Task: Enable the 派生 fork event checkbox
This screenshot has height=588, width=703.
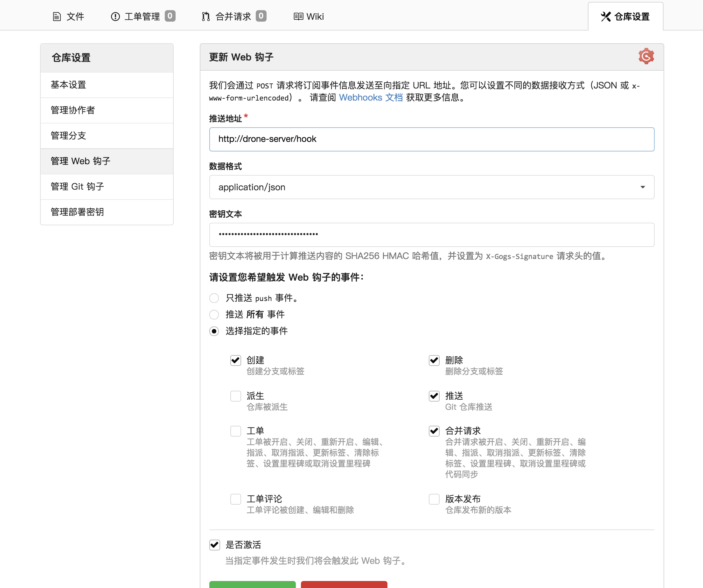Action: [235, 396]
